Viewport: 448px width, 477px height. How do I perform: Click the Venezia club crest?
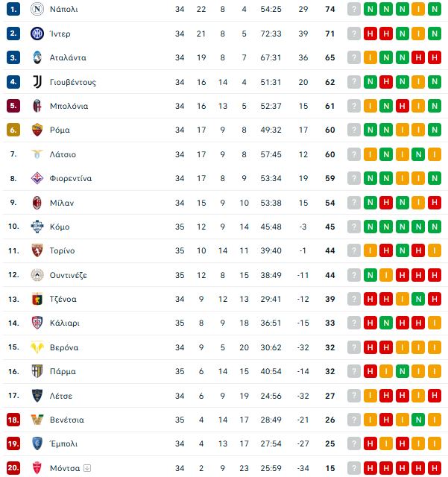(x=37, y=420)
